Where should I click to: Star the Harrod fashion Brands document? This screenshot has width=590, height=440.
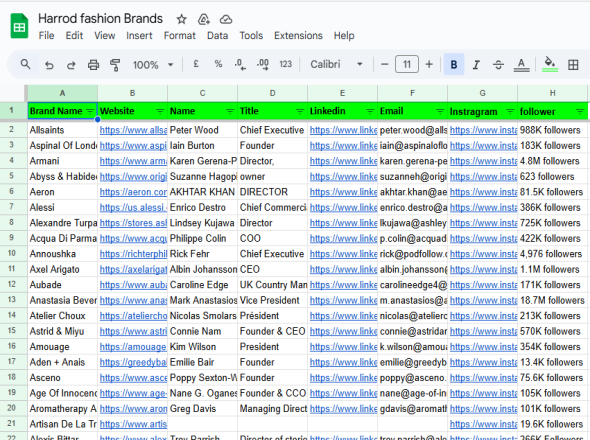tap(181, 19)
